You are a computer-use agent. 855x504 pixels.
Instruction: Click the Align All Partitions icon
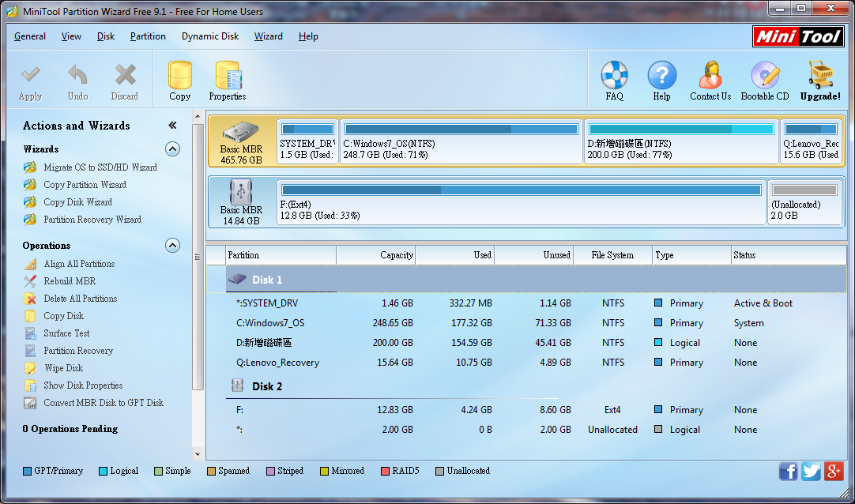tap(30, 264)
